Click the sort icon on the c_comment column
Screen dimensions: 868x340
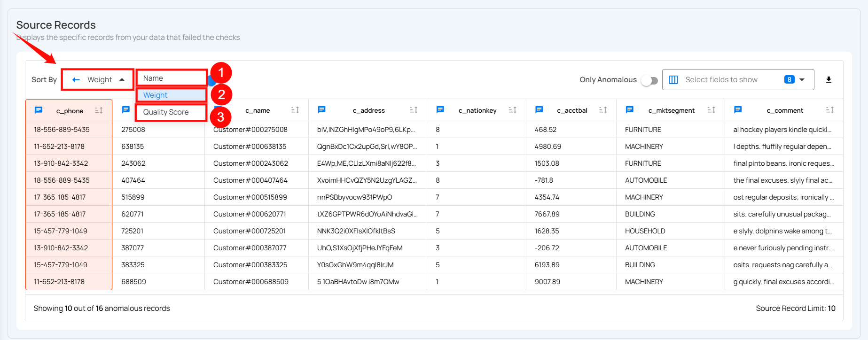(x=830, y=110)
